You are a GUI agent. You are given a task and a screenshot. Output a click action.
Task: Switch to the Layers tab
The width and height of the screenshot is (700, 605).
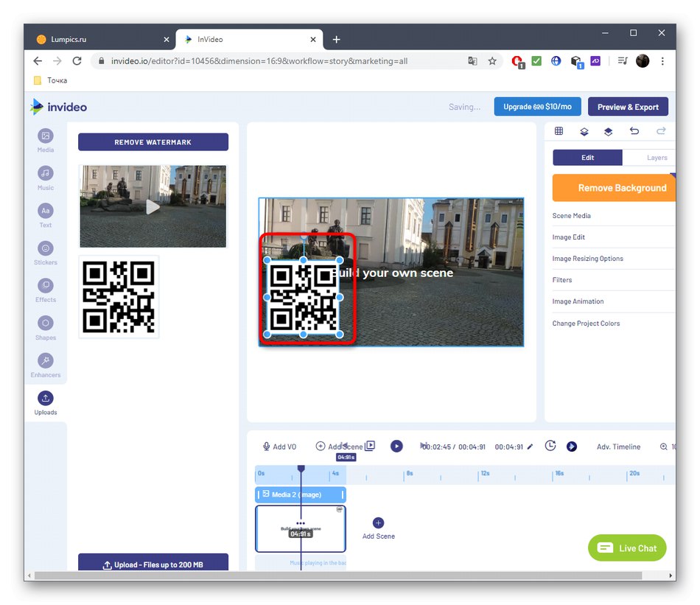coord(657,158)
